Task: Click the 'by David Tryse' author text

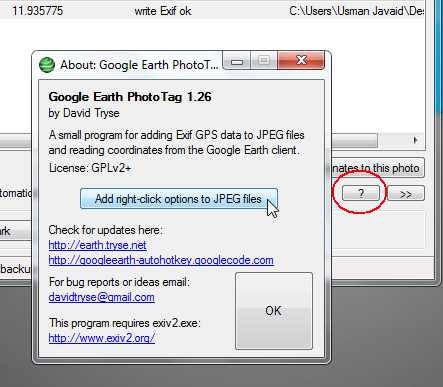Action: (x=84, y=113)
